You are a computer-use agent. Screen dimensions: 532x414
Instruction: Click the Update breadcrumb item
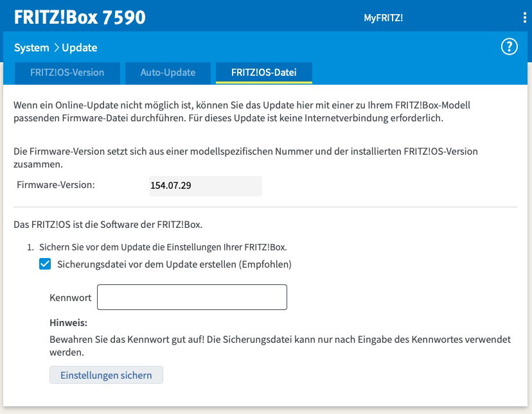coord(80,47)
